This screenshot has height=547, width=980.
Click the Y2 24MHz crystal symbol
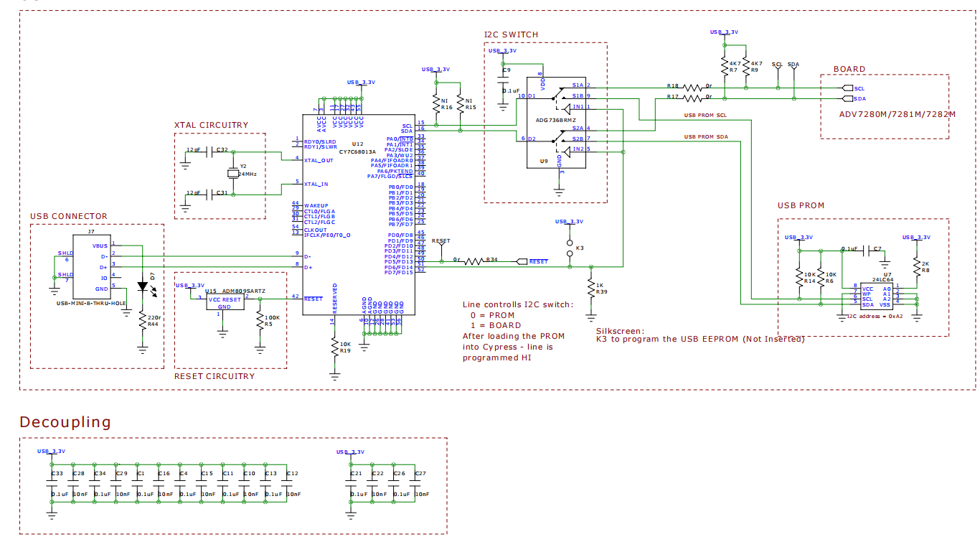point(232,173)
